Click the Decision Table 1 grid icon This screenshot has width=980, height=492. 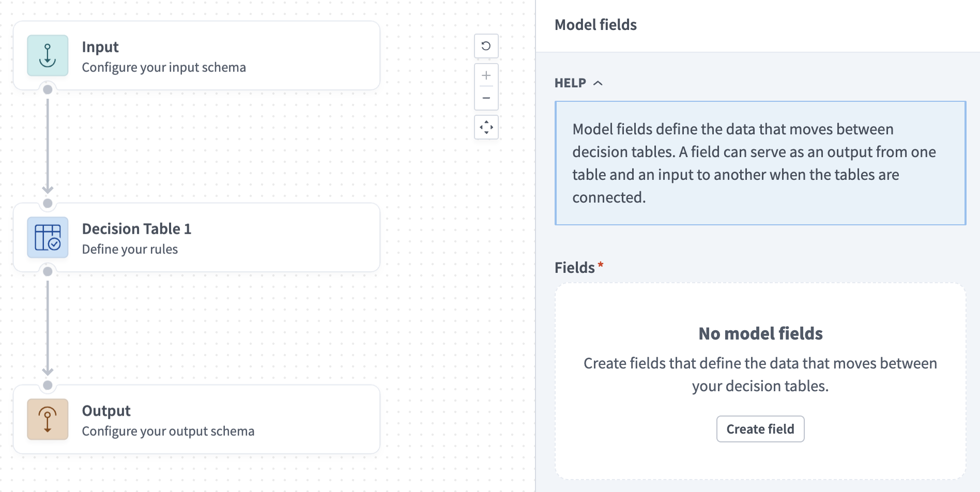(47, 237)
